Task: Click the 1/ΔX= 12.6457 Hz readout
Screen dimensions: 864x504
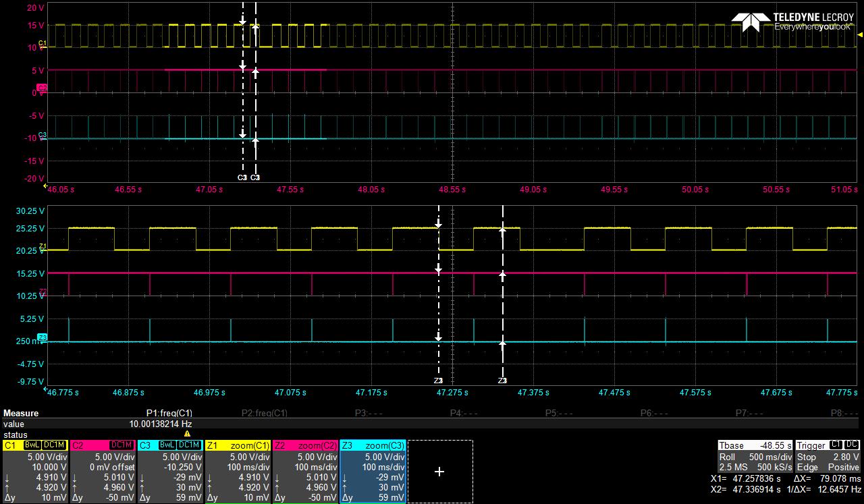Action: [823, 490]
